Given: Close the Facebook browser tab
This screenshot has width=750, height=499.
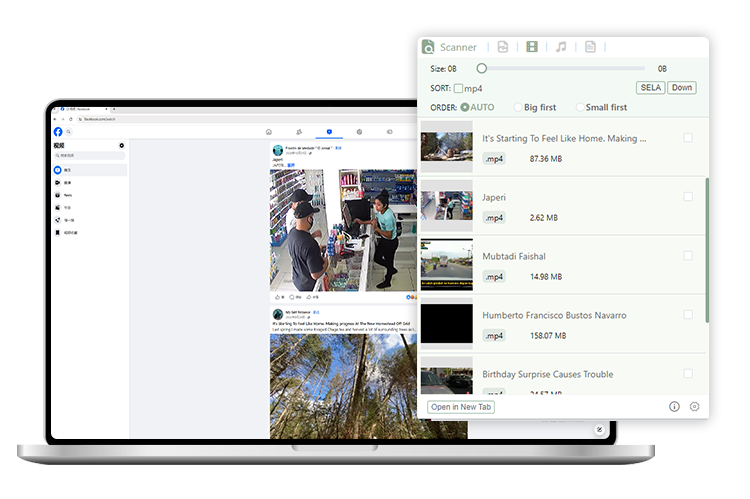Looking at the screenshot, I should 106,109.
